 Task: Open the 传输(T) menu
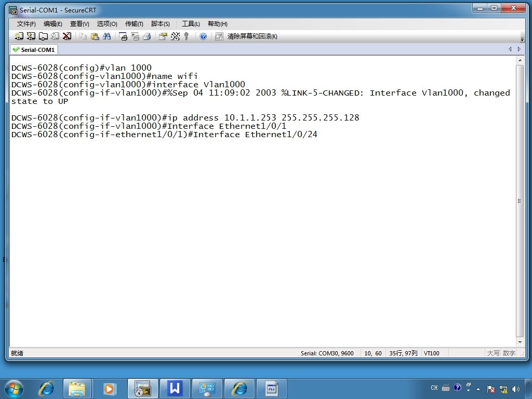coord(134,24)
